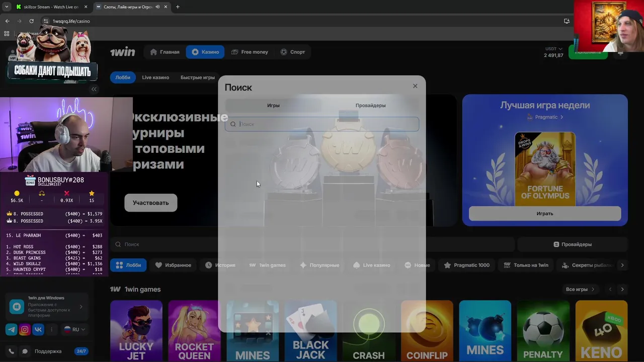
Task: Open the Instagram social icon
Action: [x=25, y=330]
